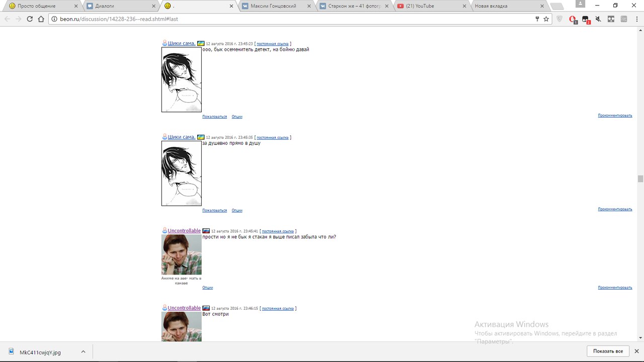Image resolution: width=644 pixels, height=362 pixels.
Task: Open the Chrome three-dot menu
Action: [636, 19]
